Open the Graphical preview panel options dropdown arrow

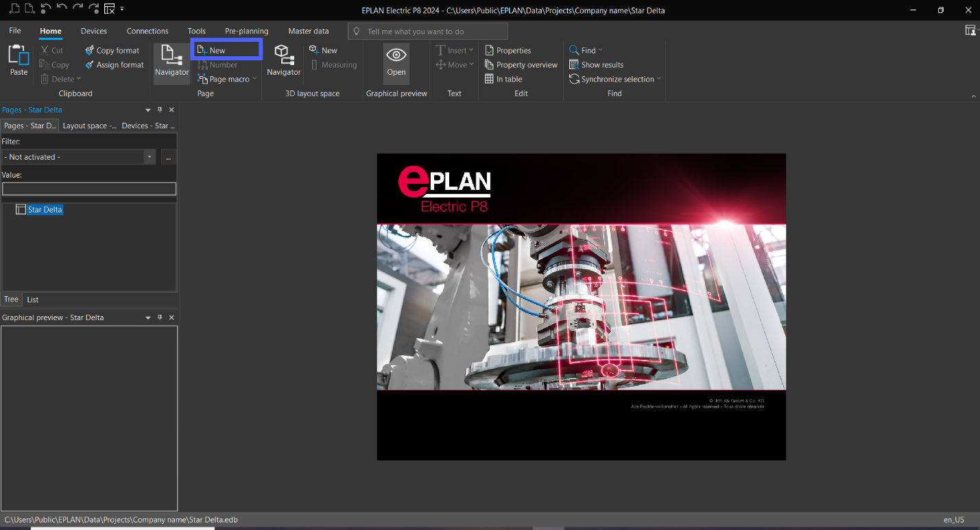click(x=148, y=317)
